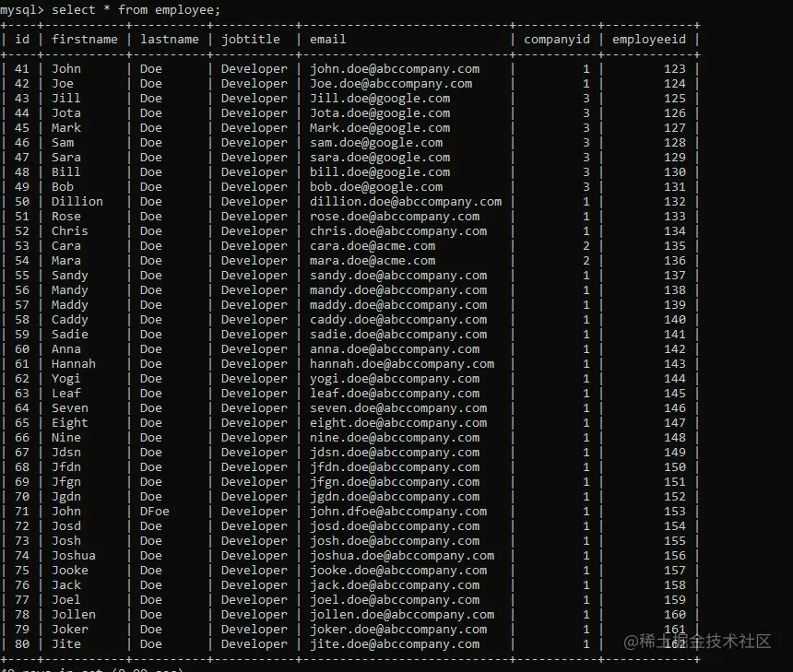
Task: Click firstname 'Bob' cell
Action: [x=62, y=186]
